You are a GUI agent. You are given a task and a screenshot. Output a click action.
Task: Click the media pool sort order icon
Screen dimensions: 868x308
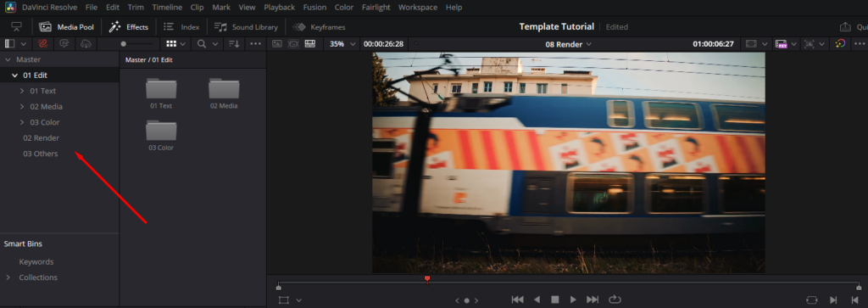[x=235, y=43]
